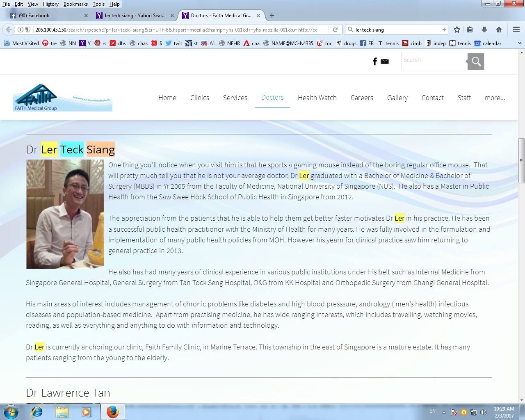This screenshot has width=525, height=420.
Task: Show hidden system tray icons arrow
Action: click(444, 412)
